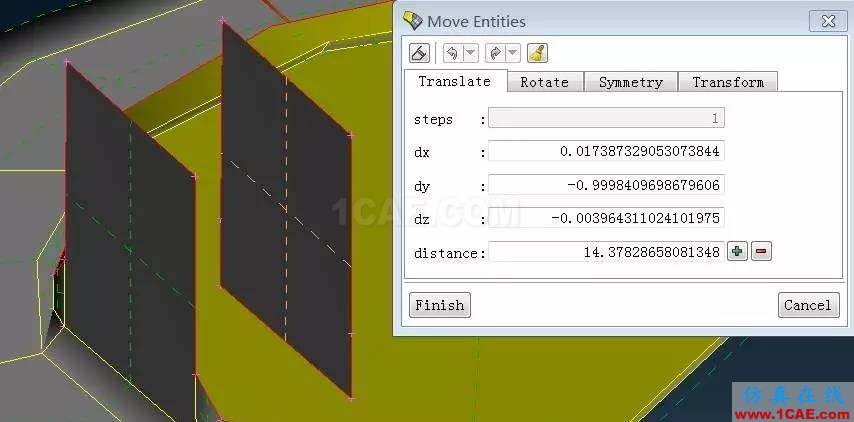Click the red minus beside distance
Viewport: 854px width, 422px height.
[x=761, y=252]
